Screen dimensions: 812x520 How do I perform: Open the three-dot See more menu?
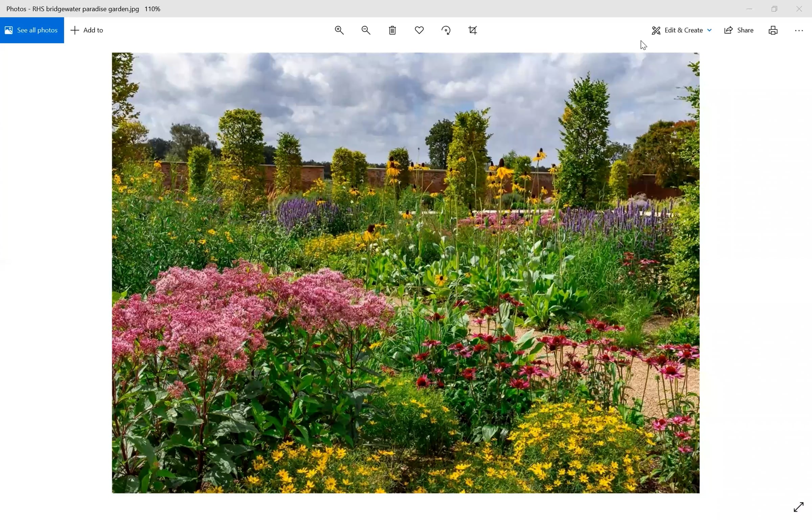799,30
